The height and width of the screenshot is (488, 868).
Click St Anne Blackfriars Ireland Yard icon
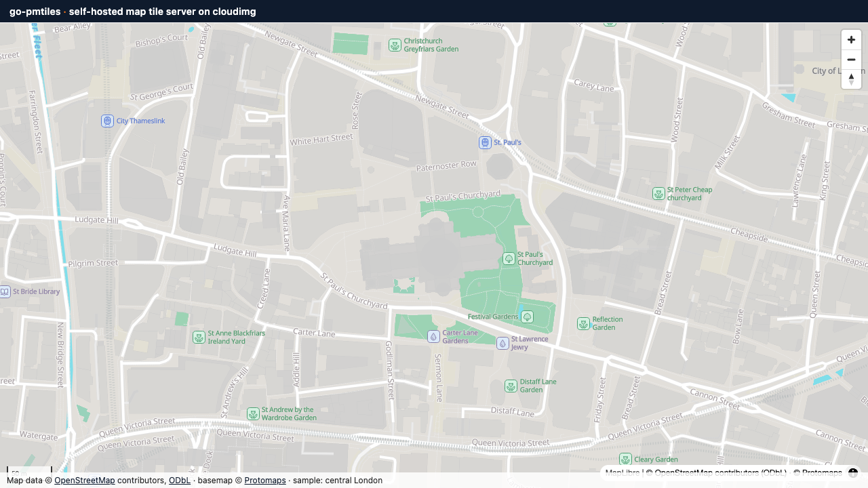click(x=199, y=337)
